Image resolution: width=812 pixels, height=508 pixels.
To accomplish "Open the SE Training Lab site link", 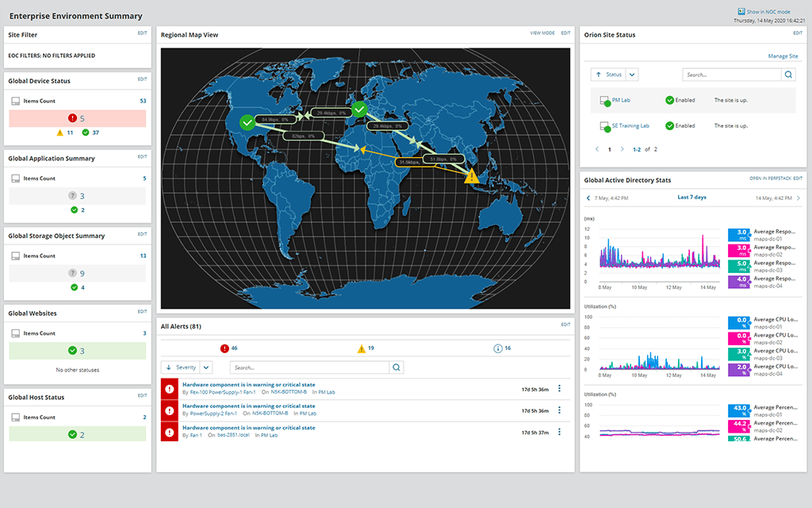I will point(631,125).
